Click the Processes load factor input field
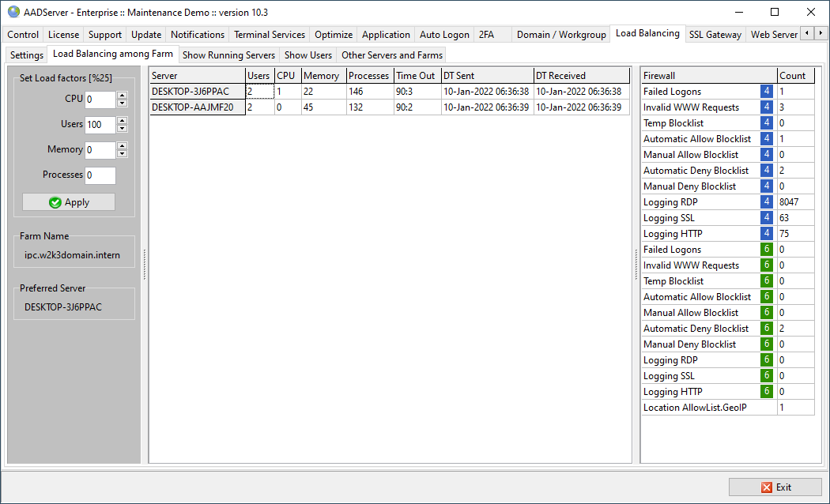830x504 pixels. click(x=100, y=175)
